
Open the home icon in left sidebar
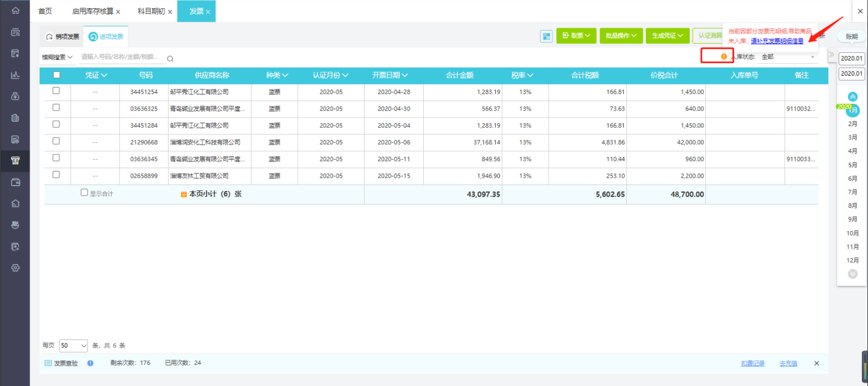tap(16, 11)
